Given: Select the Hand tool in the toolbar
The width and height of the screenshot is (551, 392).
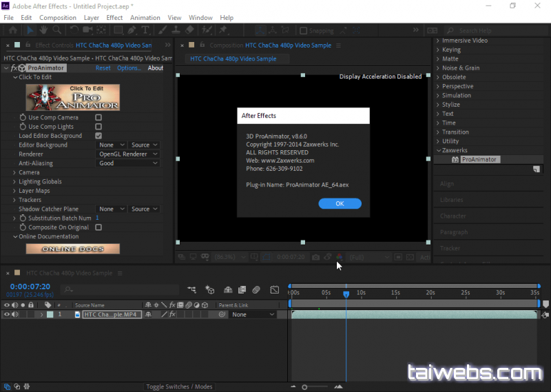Looking at the screenshot, I should pyautogui.click(x=43, y=30).
